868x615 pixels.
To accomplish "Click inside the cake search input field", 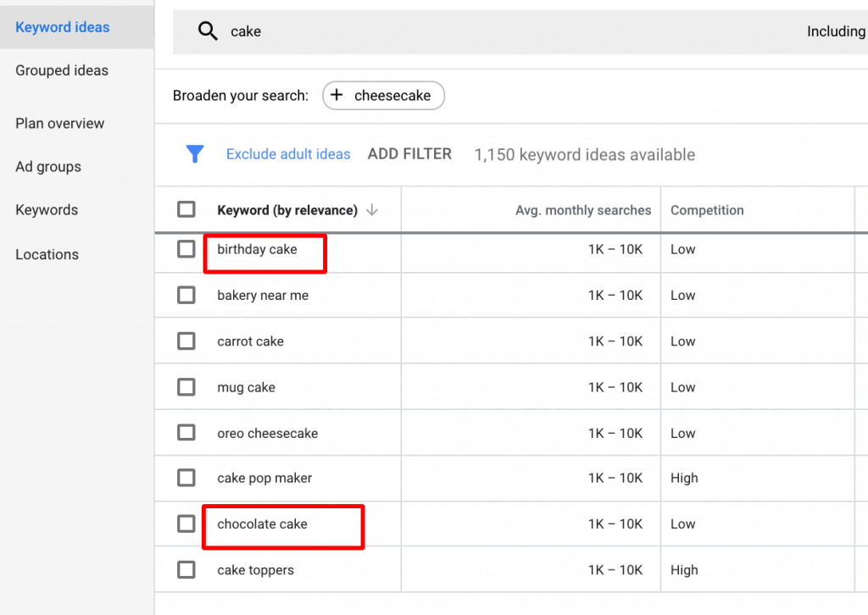I will [339, 30].
